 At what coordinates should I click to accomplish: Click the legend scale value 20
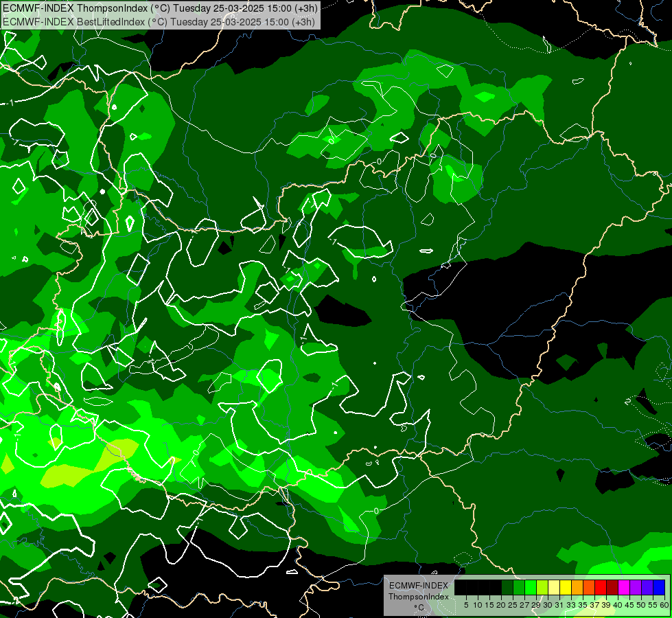pyautogui.click(x=502, y=605)
